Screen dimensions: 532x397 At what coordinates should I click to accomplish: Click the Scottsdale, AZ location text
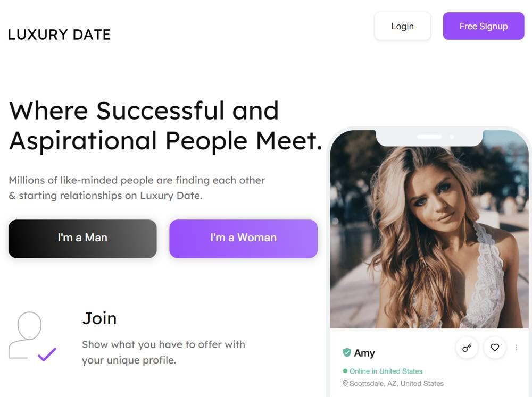[x=396, y=383]
